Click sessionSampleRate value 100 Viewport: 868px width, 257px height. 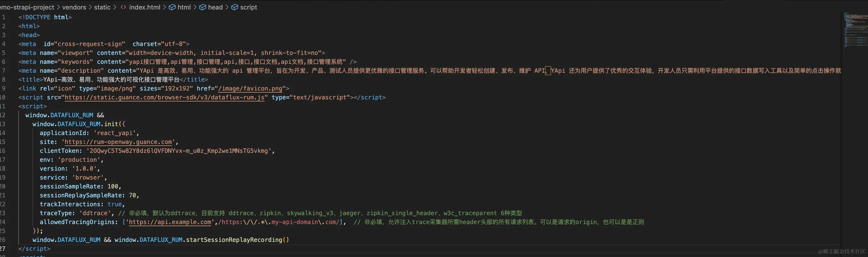pyautogui.click(x=113, y=186)
